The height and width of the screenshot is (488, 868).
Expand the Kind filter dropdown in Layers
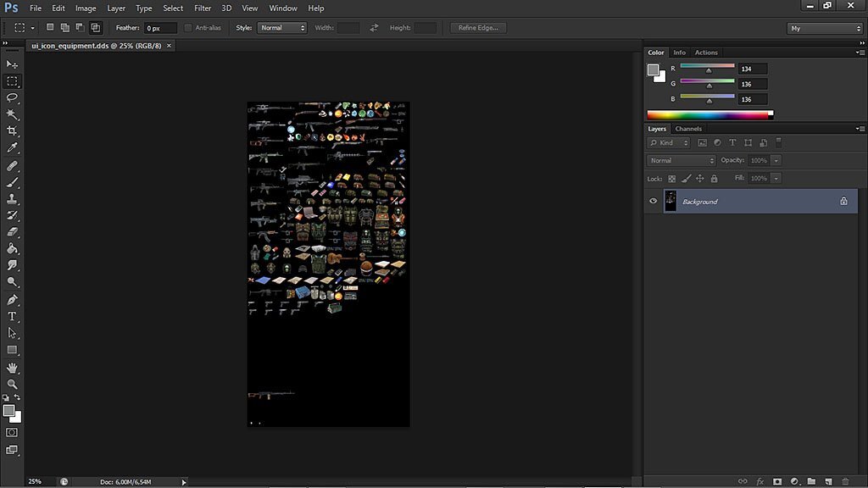(x=669, y=143)
